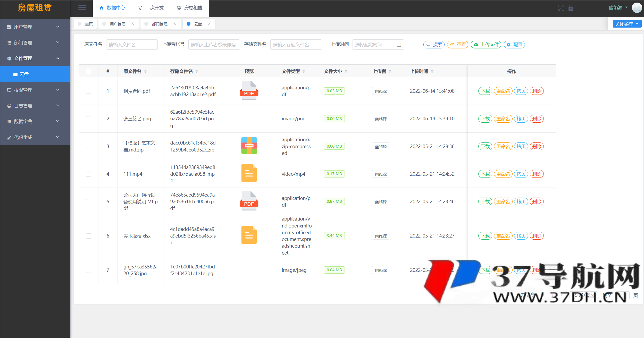Click the 上传文件 upload button
The image size is (644, 338).
486,45
